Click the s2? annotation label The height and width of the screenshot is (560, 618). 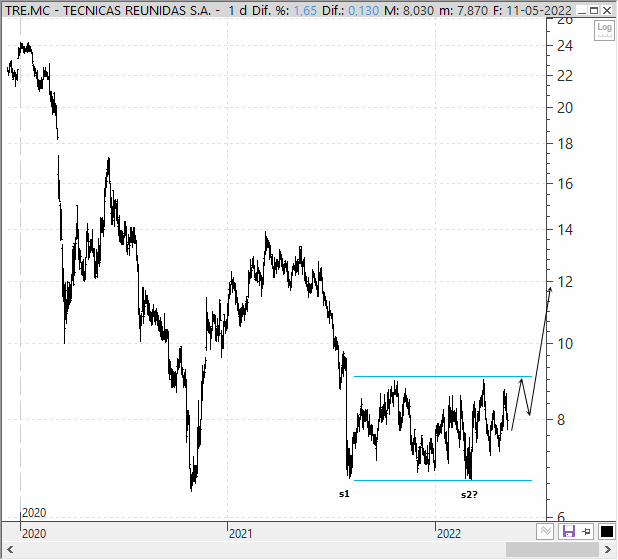pyautogui.click(x=469, y=495)
